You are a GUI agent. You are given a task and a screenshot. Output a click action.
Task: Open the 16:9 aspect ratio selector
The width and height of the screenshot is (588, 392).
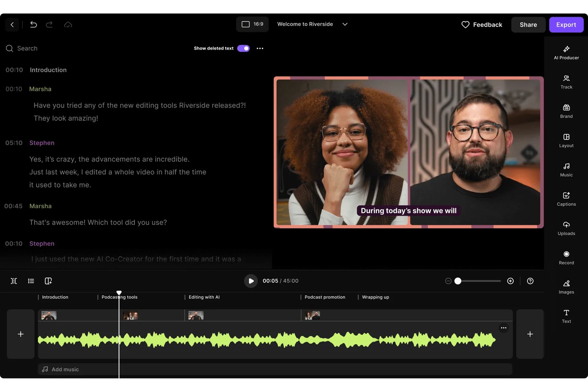(252, 24)
